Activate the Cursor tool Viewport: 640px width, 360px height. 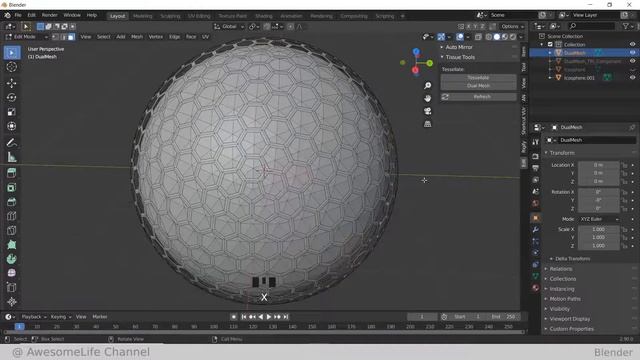pos(12,67)
